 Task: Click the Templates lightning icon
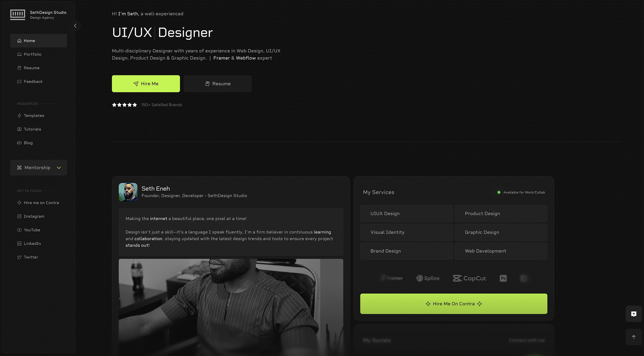tap(19, 116)
